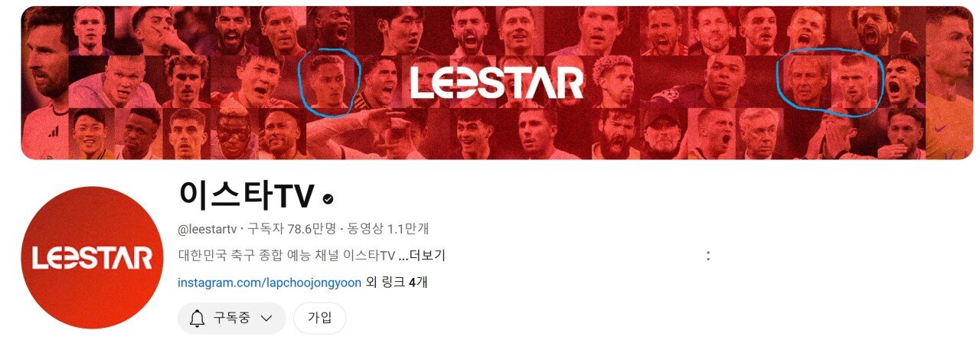Viewport: 980px width, 340px height.
Task: Open instagram.com/lapchoojongyoon link
Action: click(x=269, y=283)
